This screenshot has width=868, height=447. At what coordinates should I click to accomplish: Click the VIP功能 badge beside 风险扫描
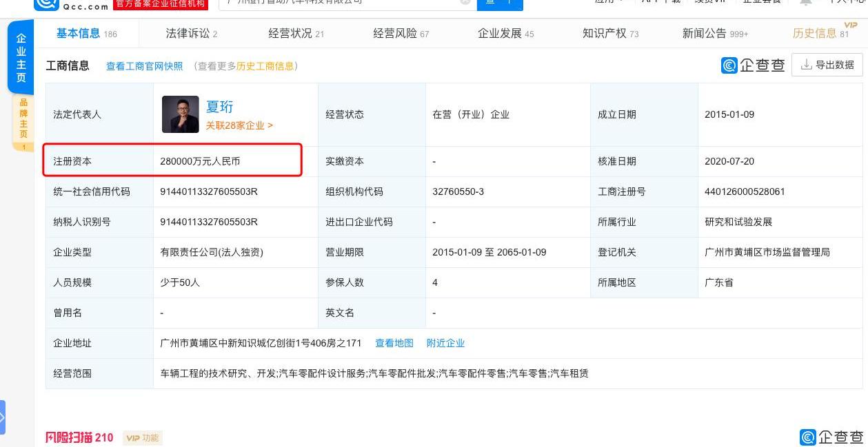pos(142,437)
